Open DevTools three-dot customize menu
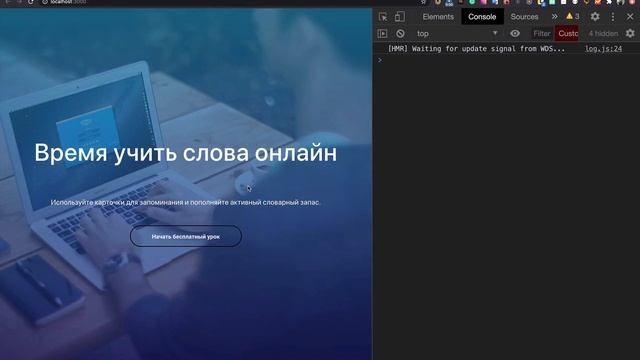This screenshot has height=360, width=640. [x=613, y=17]
